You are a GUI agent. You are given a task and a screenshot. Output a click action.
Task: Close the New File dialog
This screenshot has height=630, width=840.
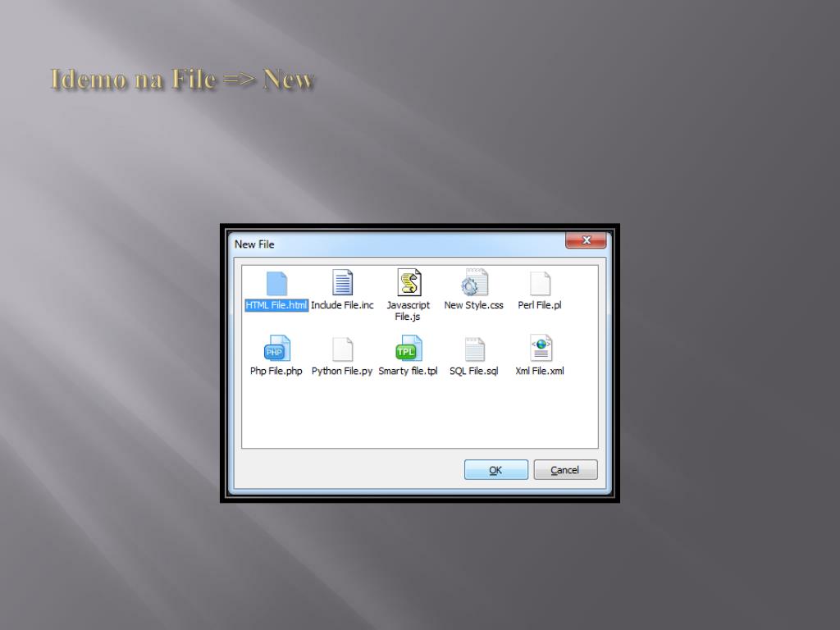point(586,240)
